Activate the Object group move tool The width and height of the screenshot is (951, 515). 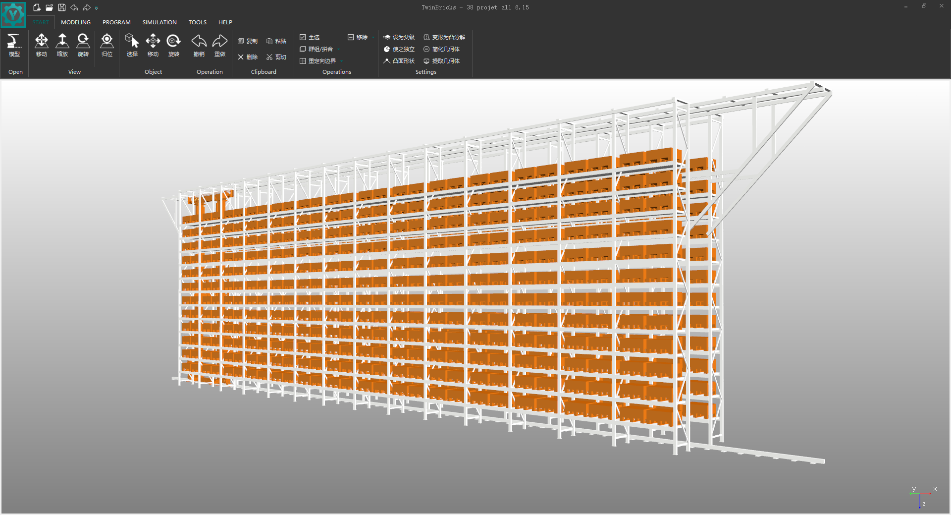pyautogui.click(x=153, y=45)
